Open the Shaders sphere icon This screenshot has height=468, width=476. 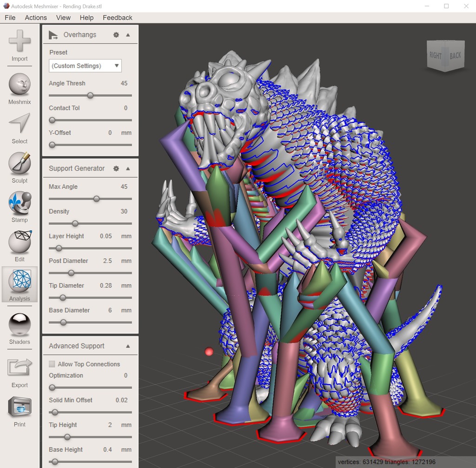tap(20, 325)
